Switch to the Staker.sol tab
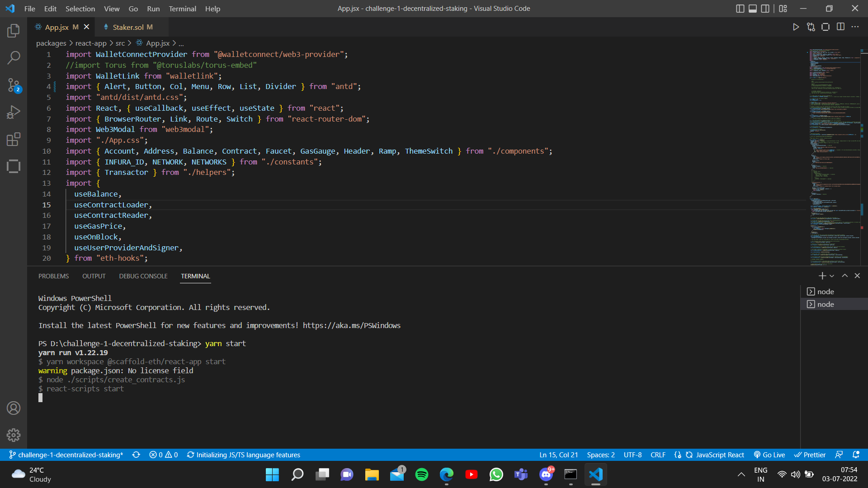868x488 pixels. [x=128, y=27]
